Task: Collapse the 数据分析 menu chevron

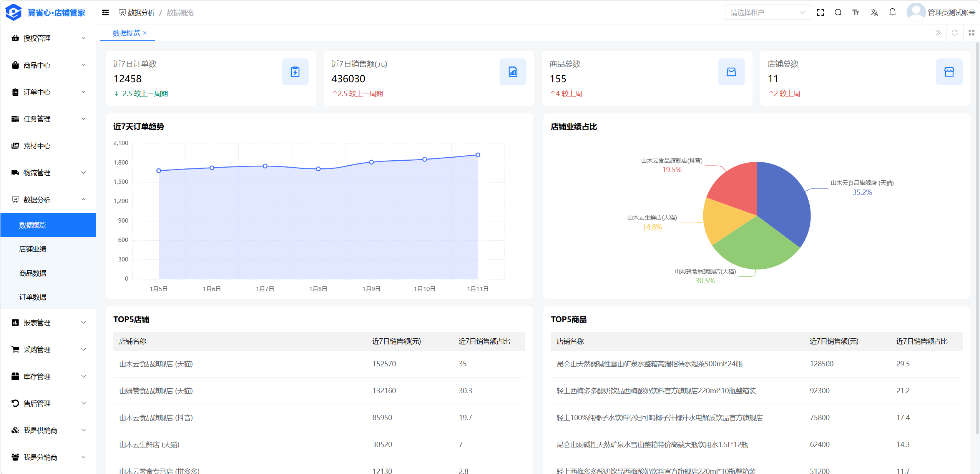Action: coord(84,200)
